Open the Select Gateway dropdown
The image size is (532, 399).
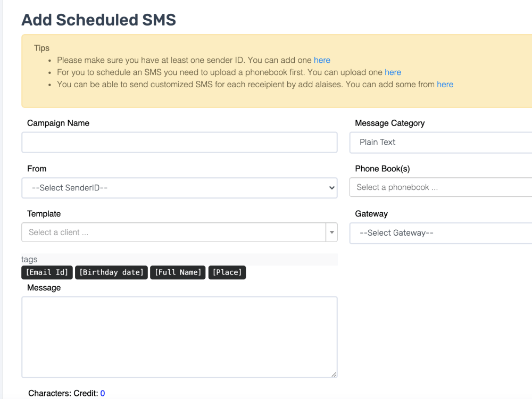click(x=440, y=233)
